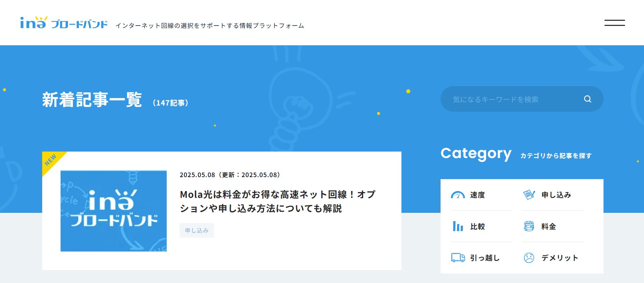Click the search magnifier icon
Image resolution: width=644 pixels, height=283 pixels.
[588, 99]
